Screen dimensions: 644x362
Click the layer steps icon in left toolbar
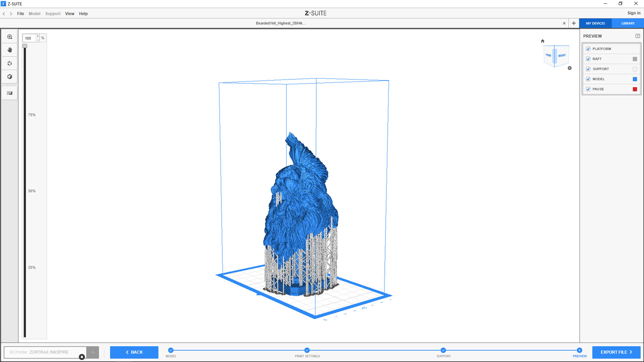coord(10,93)
